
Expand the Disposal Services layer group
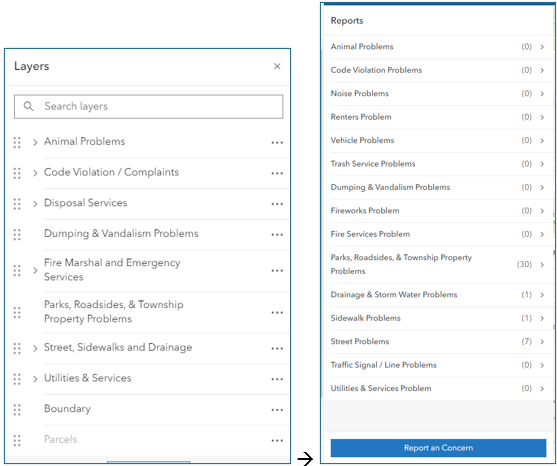point(35,204)
